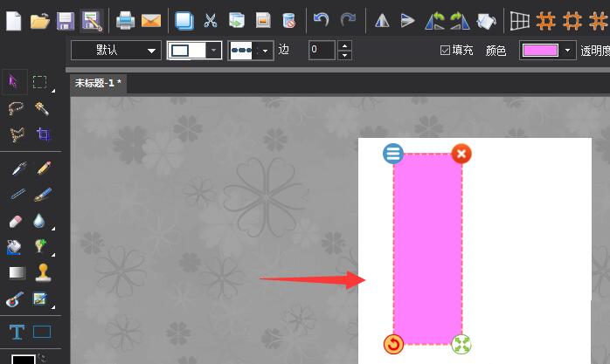This screenshot has height=364, width=610.
Task: Click the free rotate pages icon
Action: click(486, 21)
